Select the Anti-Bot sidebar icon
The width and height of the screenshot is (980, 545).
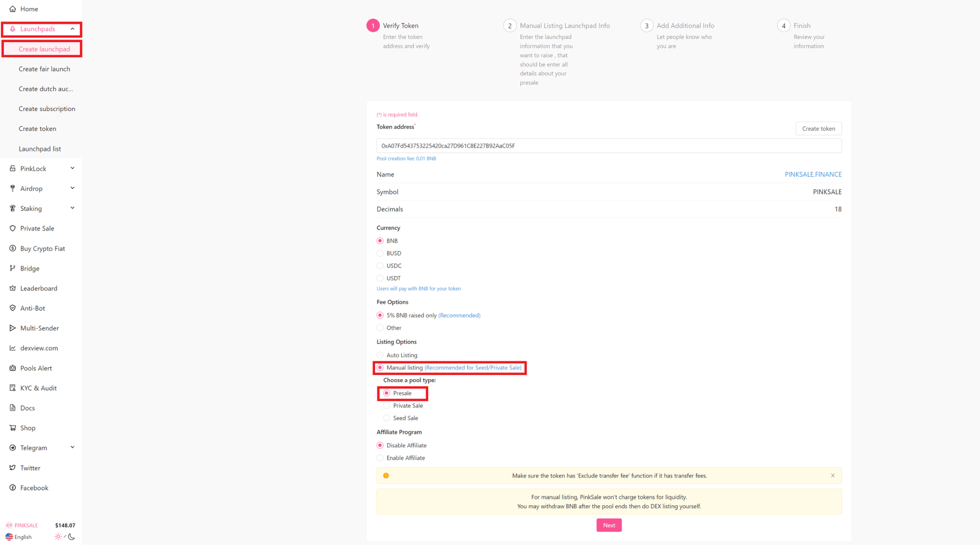click(12, 308)
